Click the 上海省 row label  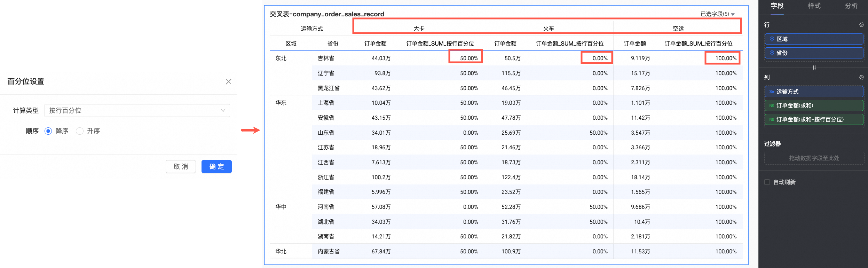click(326, 103)
